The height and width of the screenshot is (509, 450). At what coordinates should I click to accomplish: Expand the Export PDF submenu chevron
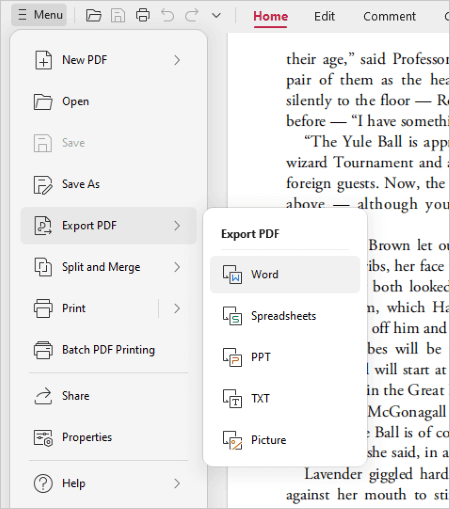177,226
